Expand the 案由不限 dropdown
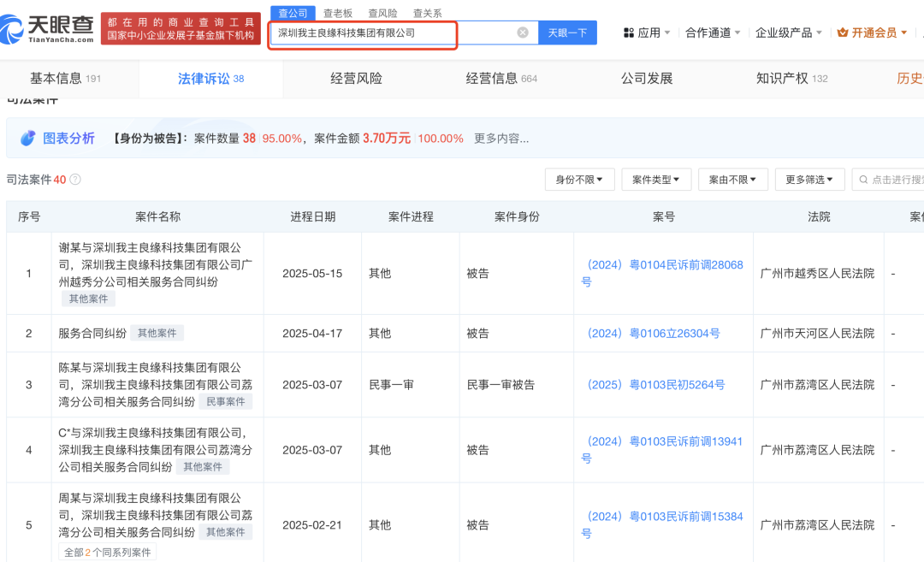The width and height of the screenshot is (924, 562). click(x=732, y=180)
